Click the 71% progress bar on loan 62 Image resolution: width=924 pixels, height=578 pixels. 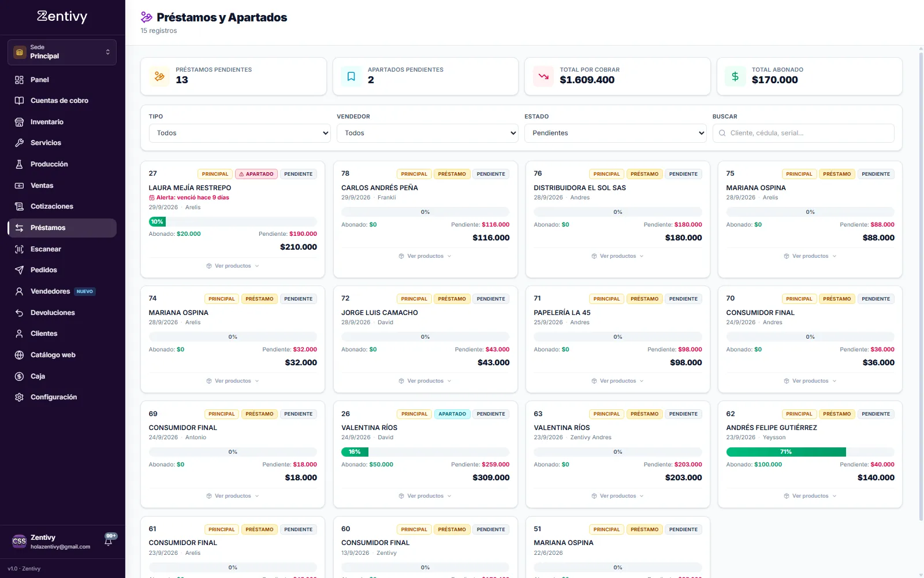(810, 452)
